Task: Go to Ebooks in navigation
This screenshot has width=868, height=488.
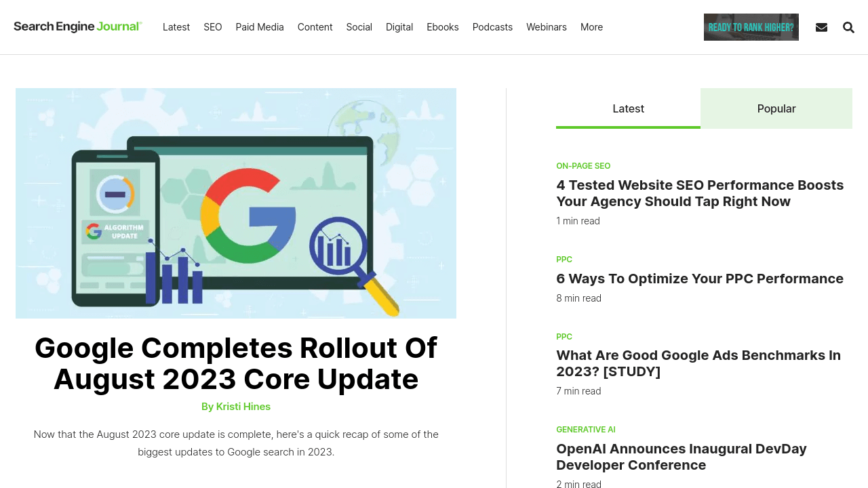Action: tap(443, 27)
